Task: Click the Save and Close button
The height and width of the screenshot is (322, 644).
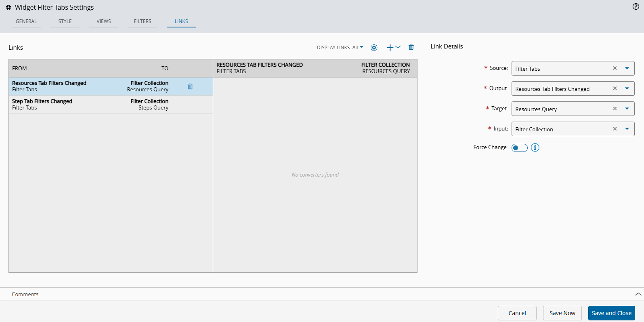Action: tap(612, 313)
